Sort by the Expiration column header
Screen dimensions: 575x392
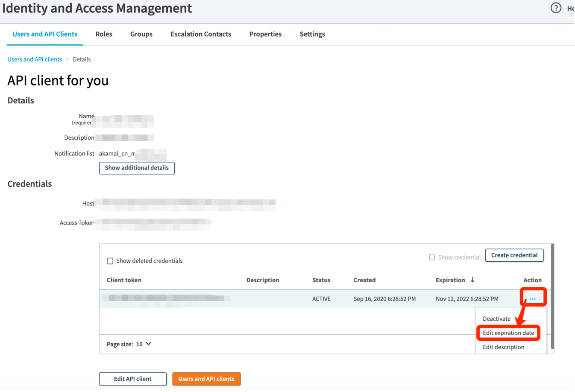450,280
